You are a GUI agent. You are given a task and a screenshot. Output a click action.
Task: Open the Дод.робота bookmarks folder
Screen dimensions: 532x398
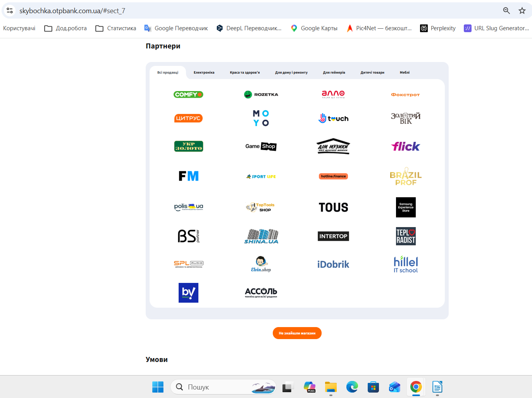coord(65,28)
